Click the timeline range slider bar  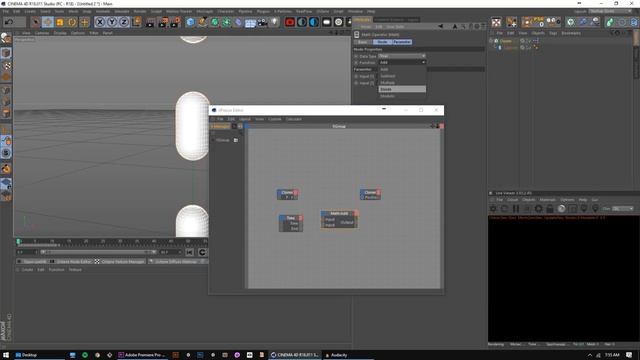click(98, 252)
